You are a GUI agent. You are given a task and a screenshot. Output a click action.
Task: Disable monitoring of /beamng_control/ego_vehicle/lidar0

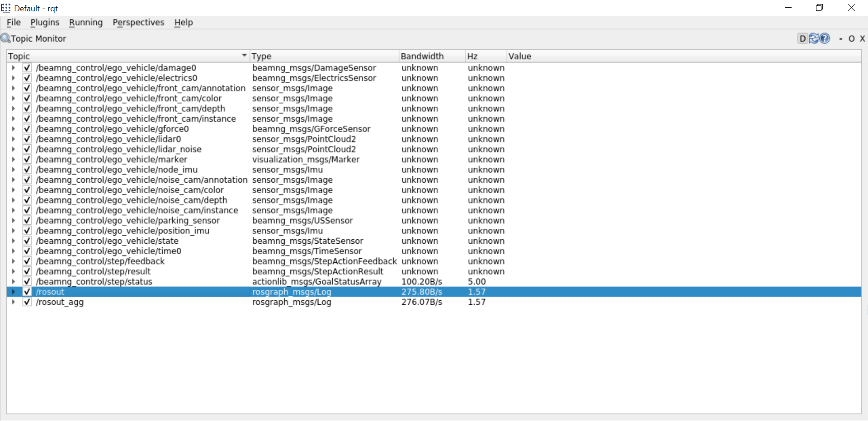(27, 139)
